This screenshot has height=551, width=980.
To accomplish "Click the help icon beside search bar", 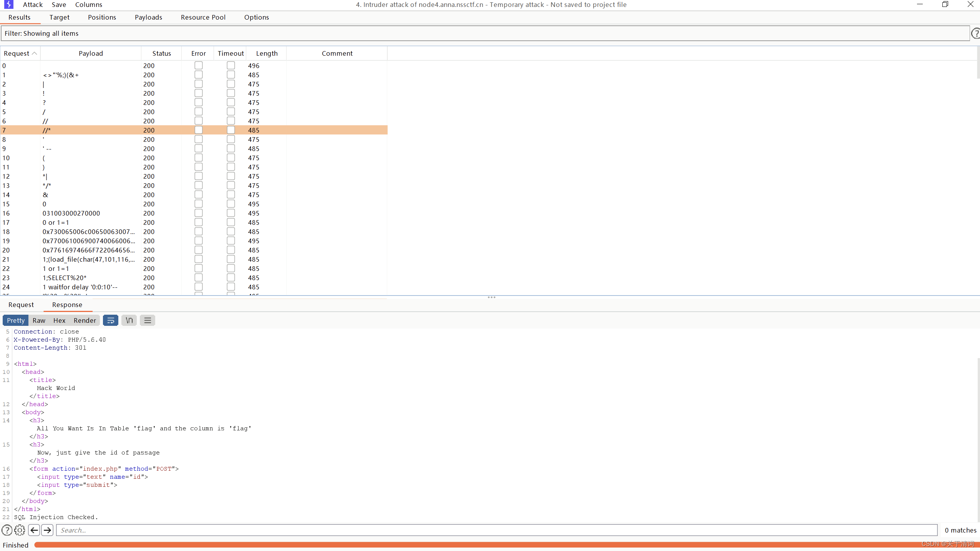I will click(x=7, y=530).
